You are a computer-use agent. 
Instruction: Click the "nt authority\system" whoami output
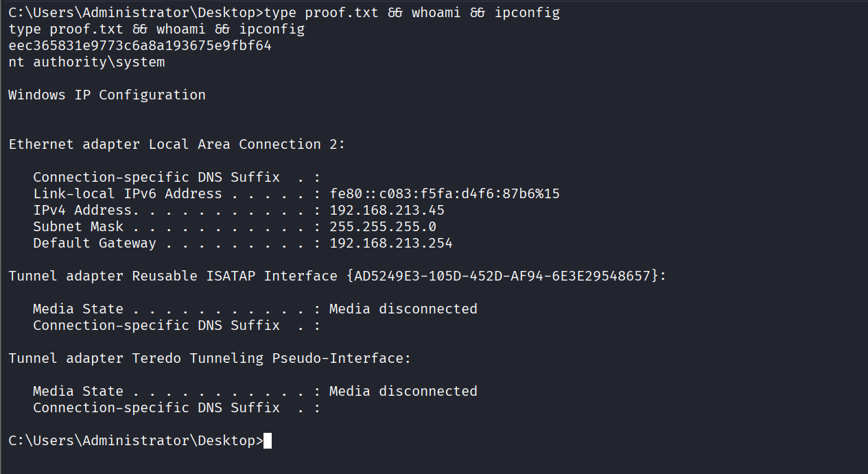86,62
